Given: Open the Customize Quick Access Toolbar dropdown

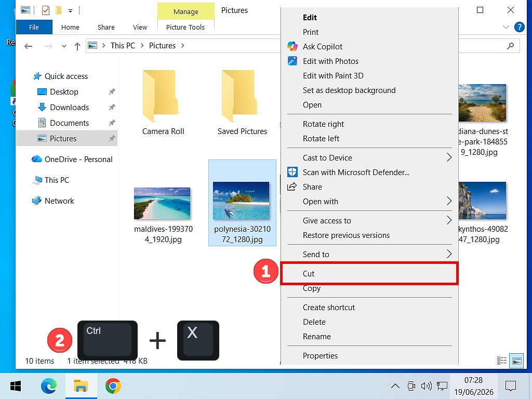Looking at the screenshot, I should 70,11.
